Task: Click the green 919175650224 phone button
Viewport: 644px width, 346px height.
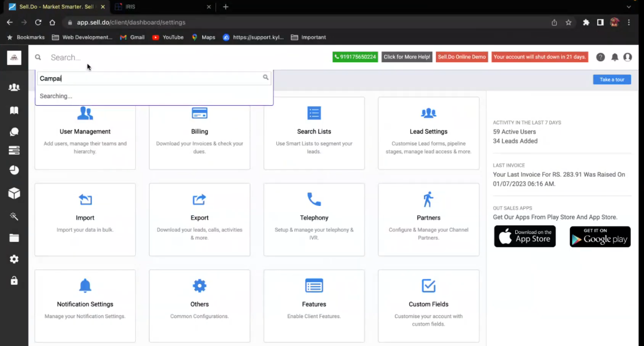Action: click(355, 57)
